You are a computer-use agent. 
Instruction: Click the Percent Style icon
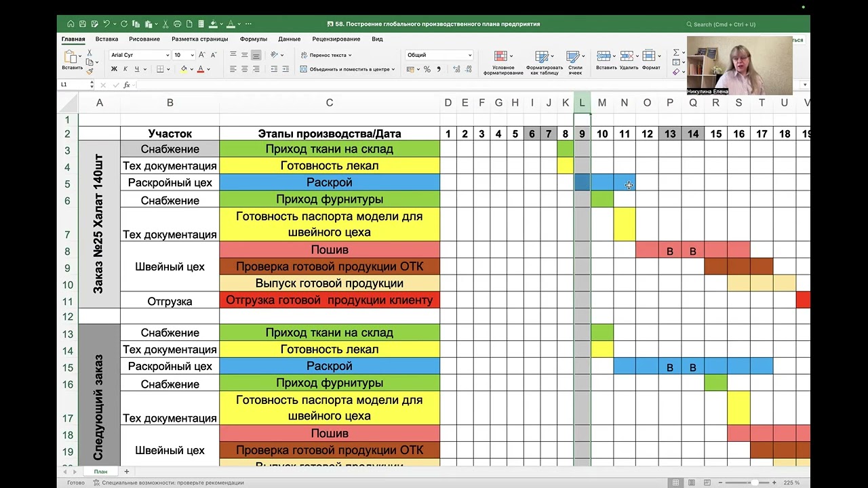pos(427,69)
